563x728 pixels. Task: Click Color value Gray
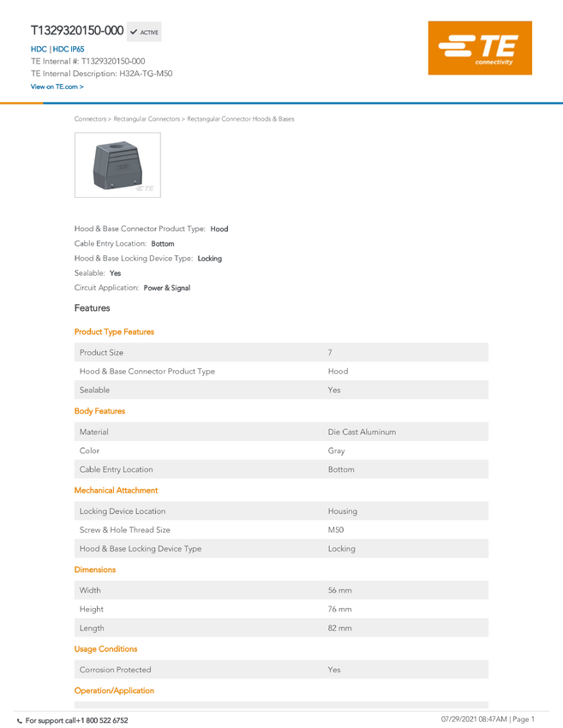click(x=336, y=451)
